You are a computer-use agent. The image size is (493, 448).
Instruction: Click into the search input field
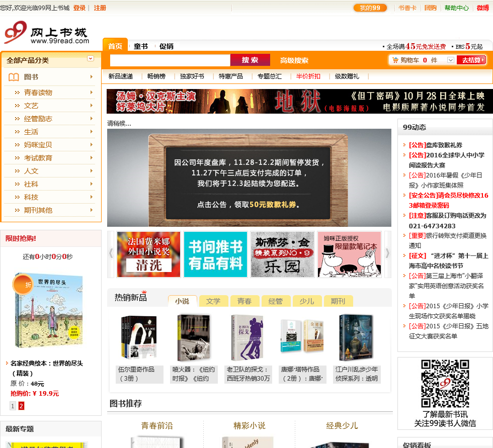coord(170,60)
